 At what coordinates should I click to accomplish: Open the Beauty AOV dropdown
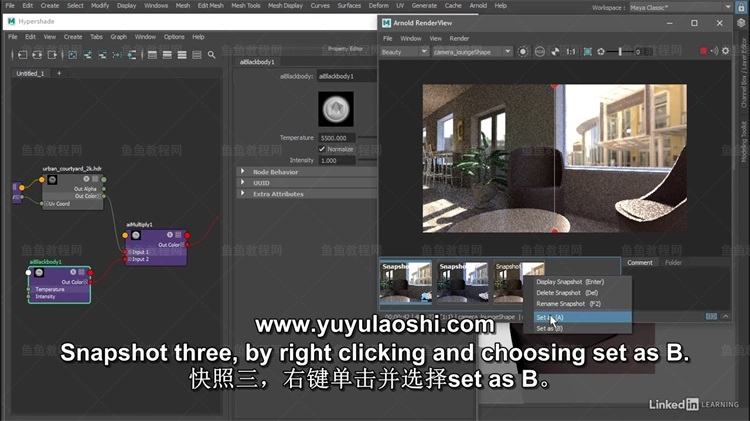pyautogui.click(x=404, y=52)
